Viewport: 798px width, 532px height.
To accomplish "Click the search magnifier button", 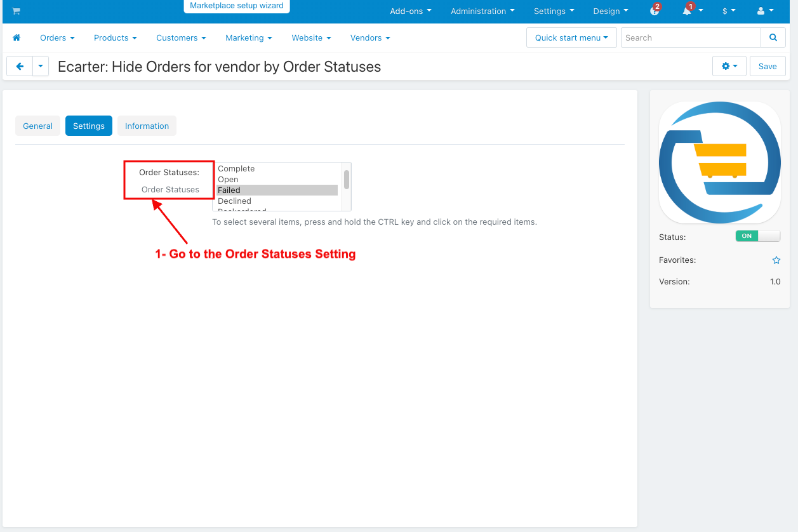I will (773, 37).
